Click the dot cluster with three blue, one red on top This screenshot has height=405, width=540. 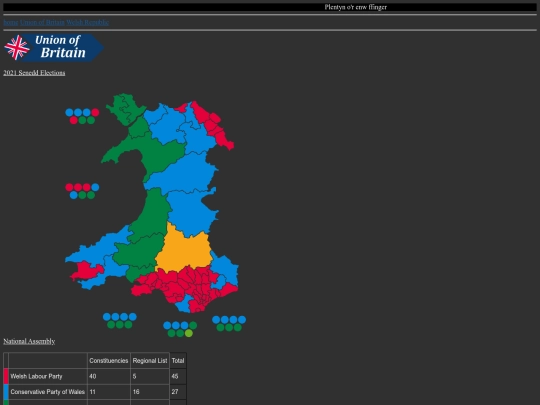pyautogui.click(x=82, y=116)
